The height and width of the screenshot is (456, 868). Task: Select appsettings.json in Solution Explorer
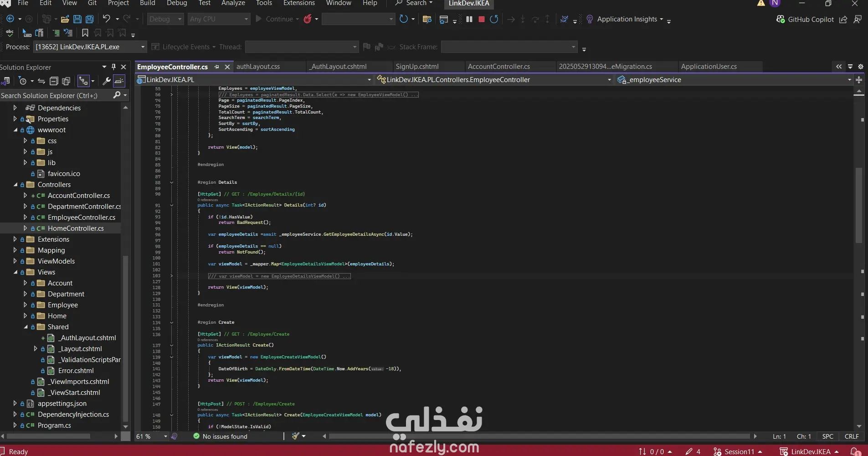(62, 403)
